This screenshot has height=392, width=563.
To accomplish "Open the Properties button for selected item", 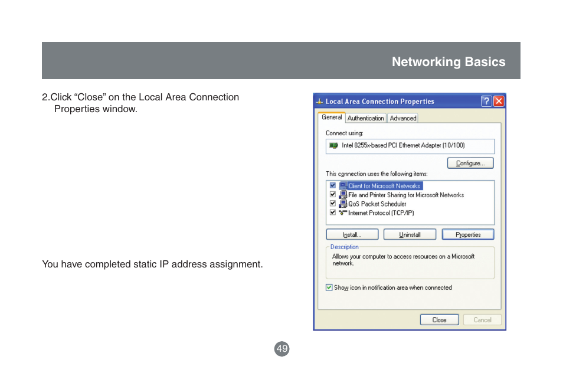I will pyautogui.click(x=468, y=234).
